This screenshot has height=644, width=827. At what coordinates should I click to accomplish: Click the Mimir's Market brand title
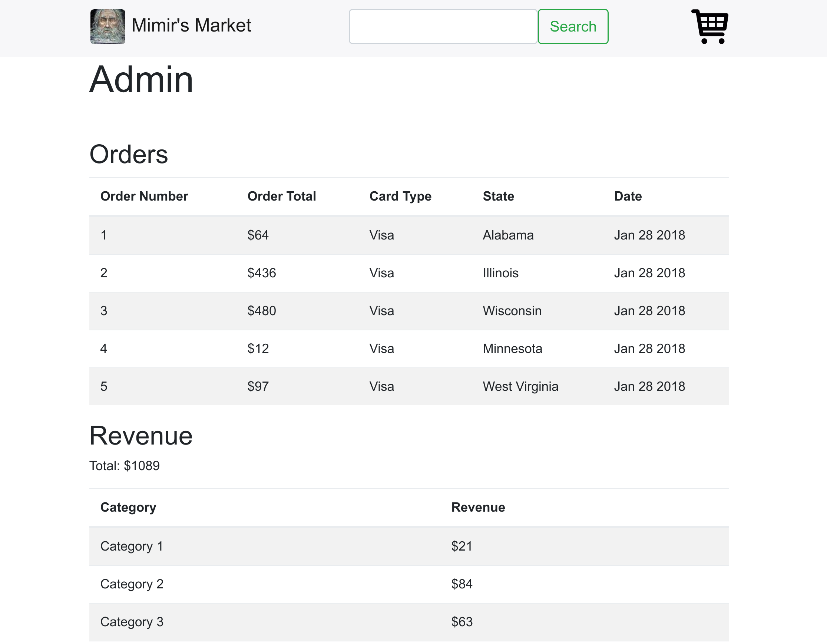(x=191, y=26)
